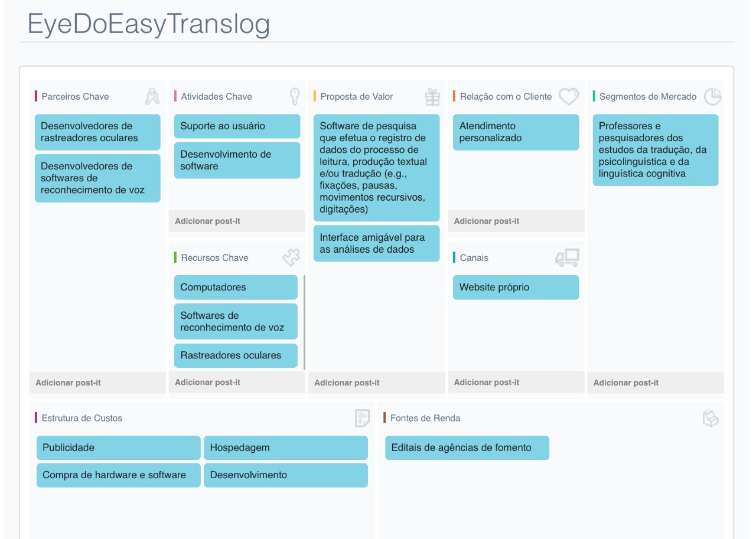Add a post-it under Proposta de Valor
This screenshot has height=539, width=756.
click(x=347, y=383)
